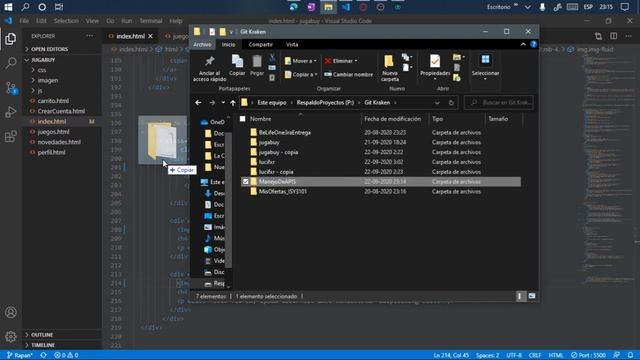Click the Copiar ribbon icon
This screenshot has height=360, width=640.
(237, 61)
